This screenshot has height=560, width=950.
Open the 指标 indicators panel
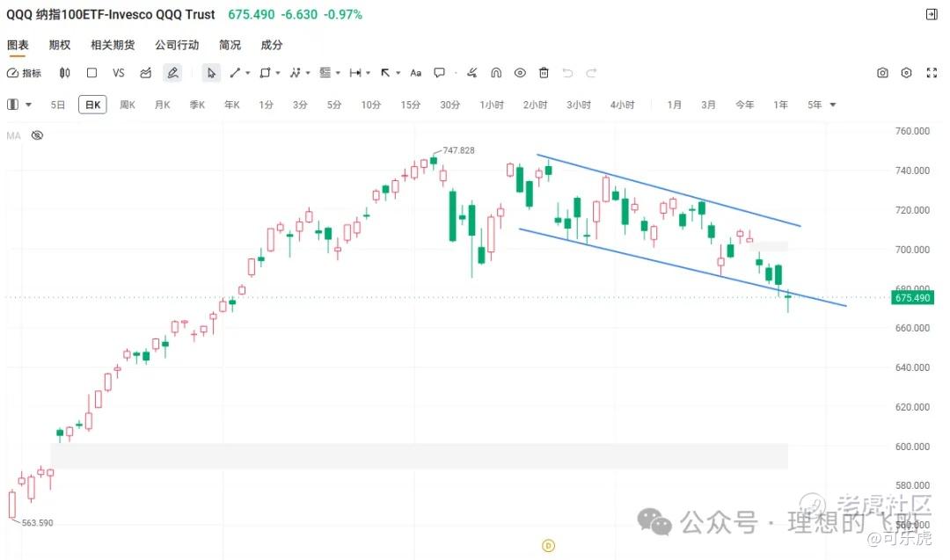point(25,73)
